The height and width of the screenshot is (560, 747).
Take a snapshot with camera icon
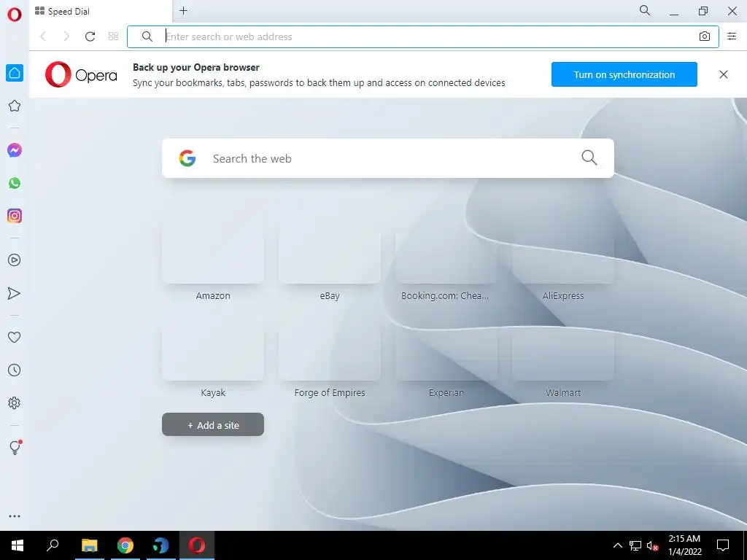(705, 36)
